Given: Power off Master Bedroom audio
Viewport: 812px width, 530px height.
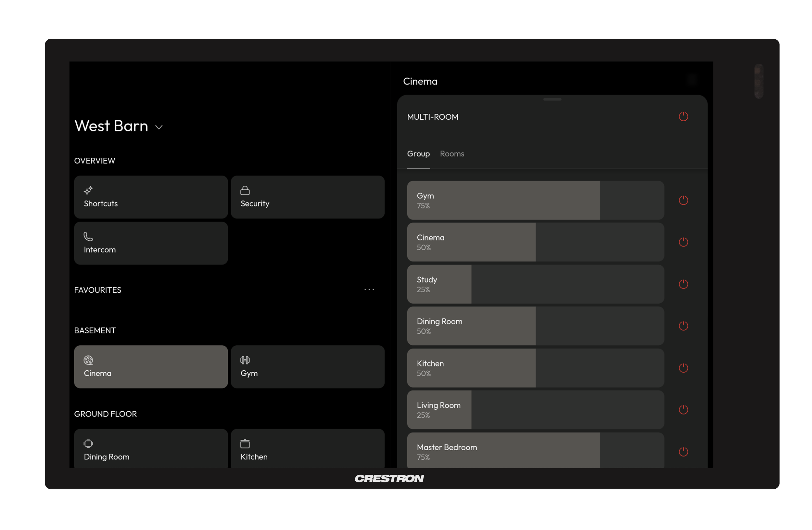Looking at the screenshot, I should click(683, 451).
